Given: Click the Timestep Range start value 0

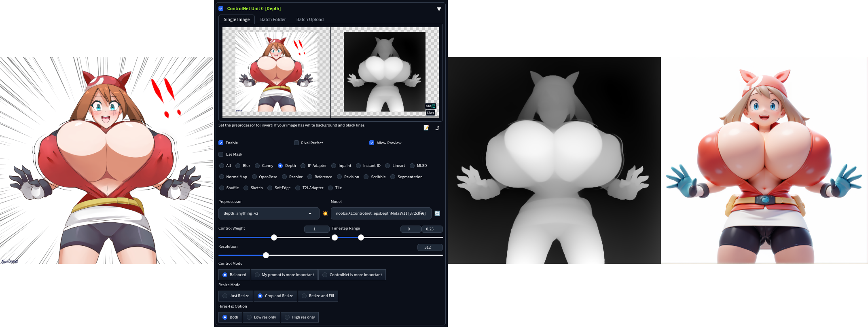Looking at the screenshot, I should pos(411,229).
